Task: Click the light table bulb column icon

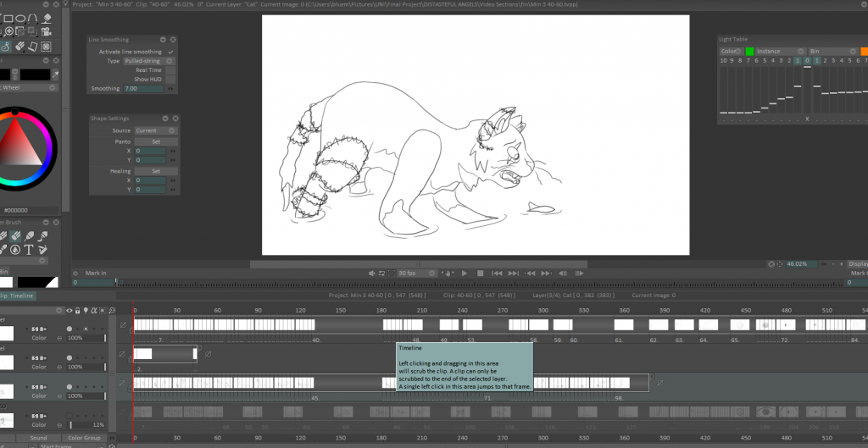Action: 86,311
